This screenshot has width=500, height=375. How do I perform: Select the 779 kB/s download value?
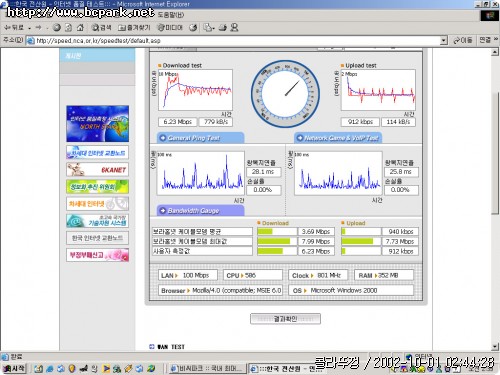[216, 122]
